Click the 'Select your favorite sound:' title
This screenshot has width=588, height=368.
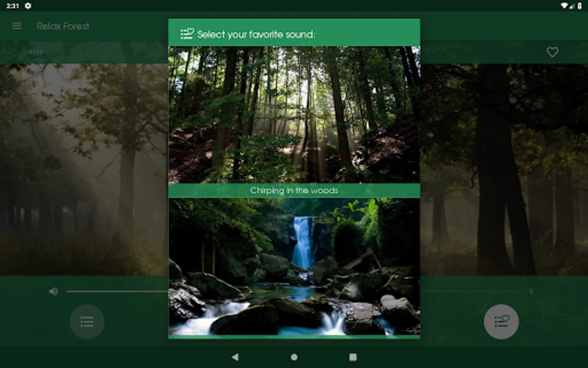[256, 34]
